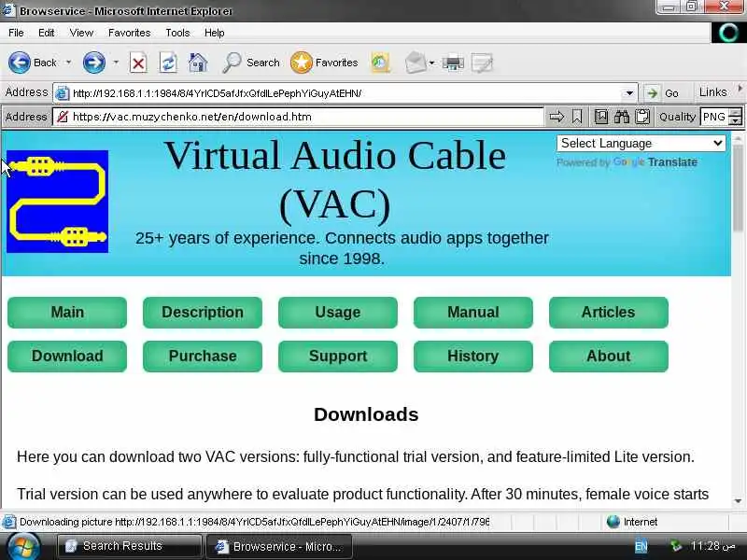
Task: Click the binoculars find icon
Action: [622, 117]
